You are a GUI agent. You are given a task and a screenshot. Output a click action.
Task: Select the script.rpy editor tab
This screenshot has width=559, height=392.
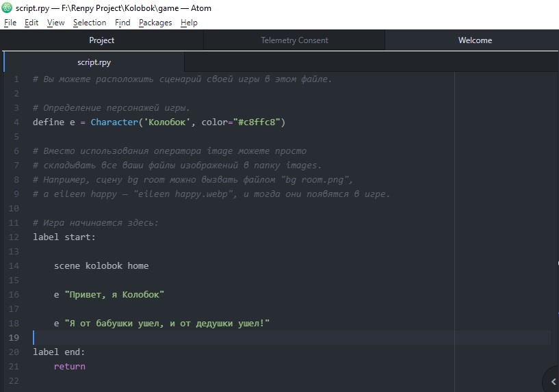click(94, 62)
